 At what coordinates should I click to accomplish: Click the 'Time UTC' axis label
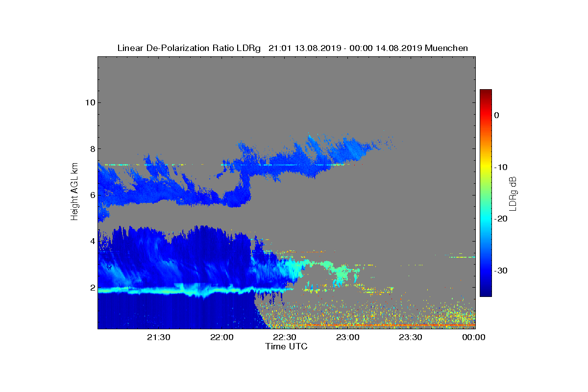coord(287,346)
